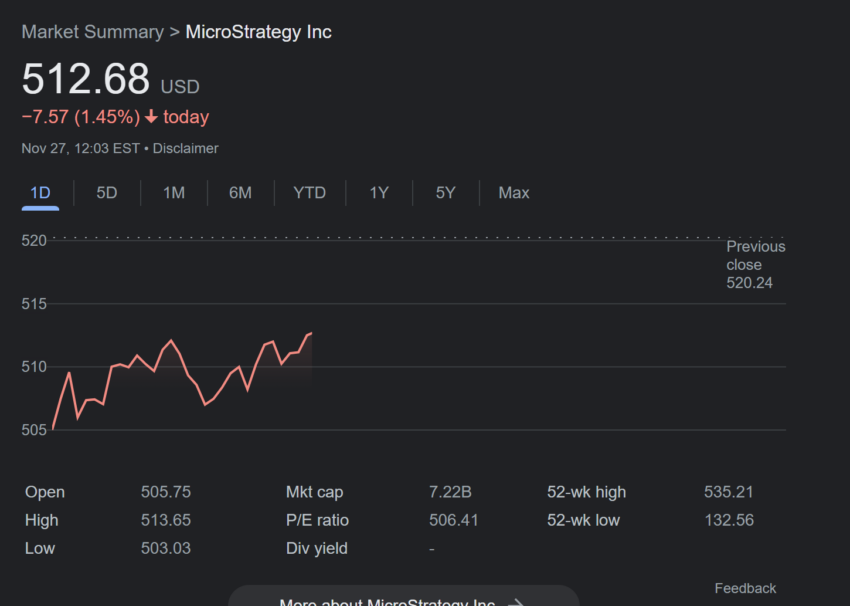The height and width of the screenshot is (606, 850).
Task: Click the arrow icon on More about button
Action: (516, 602)
